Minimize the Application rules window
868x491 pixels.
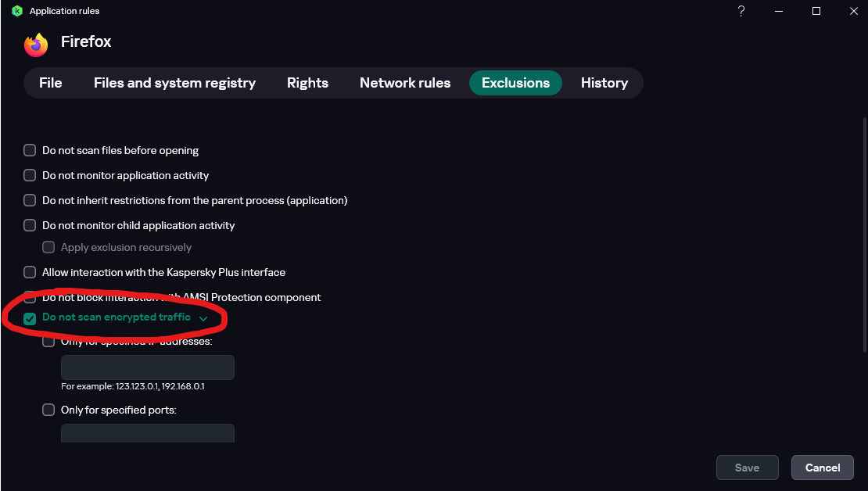779,11
